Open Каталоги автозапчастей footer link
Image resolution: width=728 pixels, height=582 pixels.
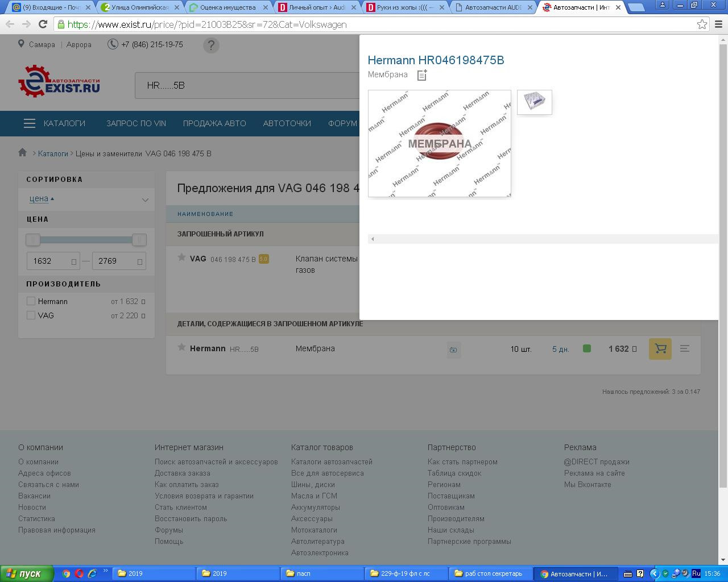click(332, 462)
